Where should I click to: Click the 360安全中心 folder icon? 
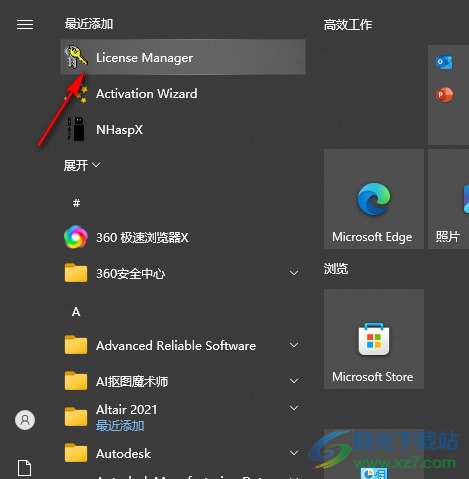(76, 273)
